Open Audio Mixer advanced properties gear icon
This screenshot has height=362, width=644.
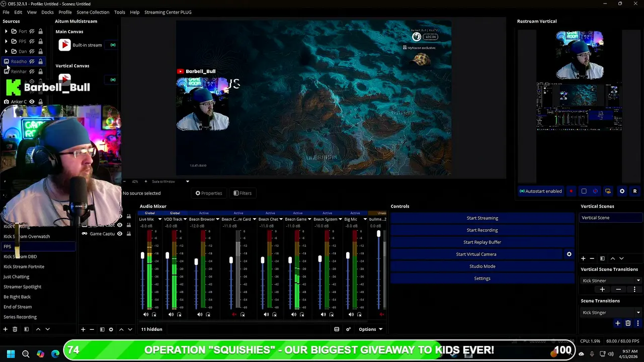tap(348, 329)
